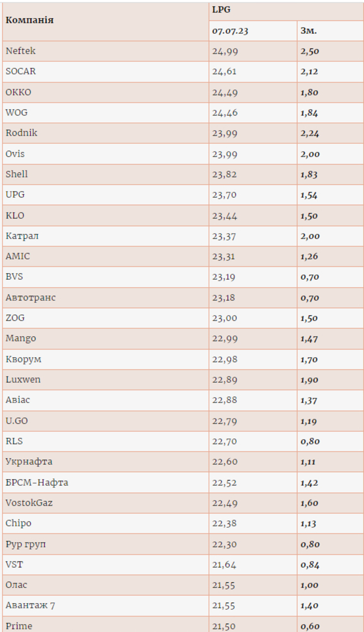Click the Укрнафта company name
The height and width of the screenshot is (632, 364).
tap(29, 461)
